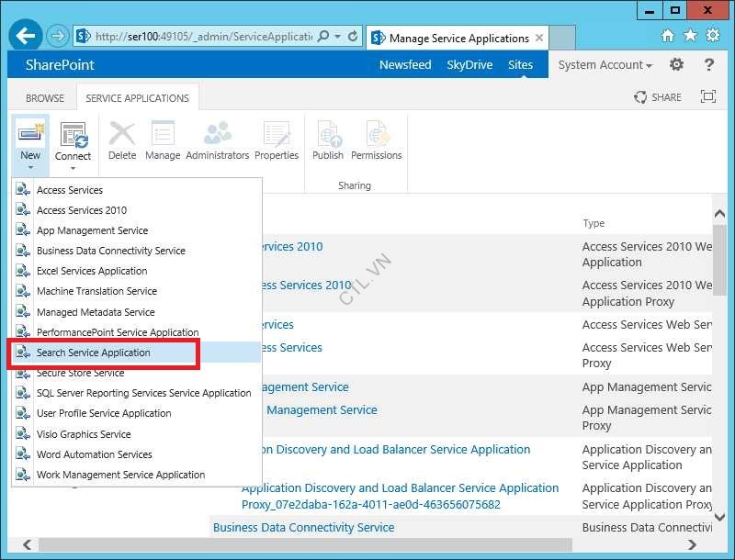This screenshot has height=560, width=735.
Task: Open a new blank browser tab
Action: tap(562, 38)
